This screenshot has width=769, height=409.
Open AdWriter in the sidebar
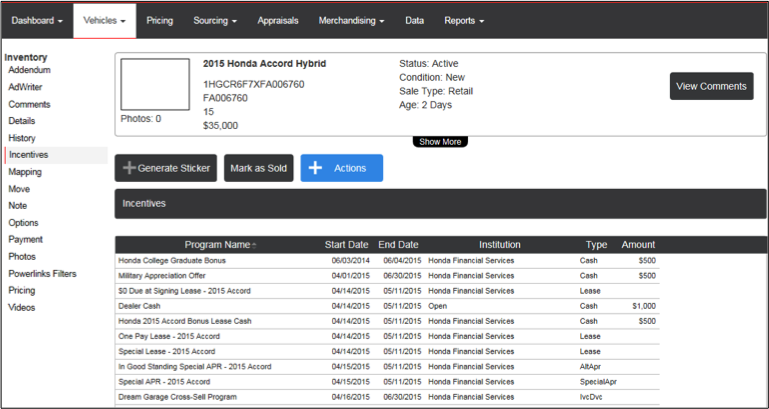25,87
